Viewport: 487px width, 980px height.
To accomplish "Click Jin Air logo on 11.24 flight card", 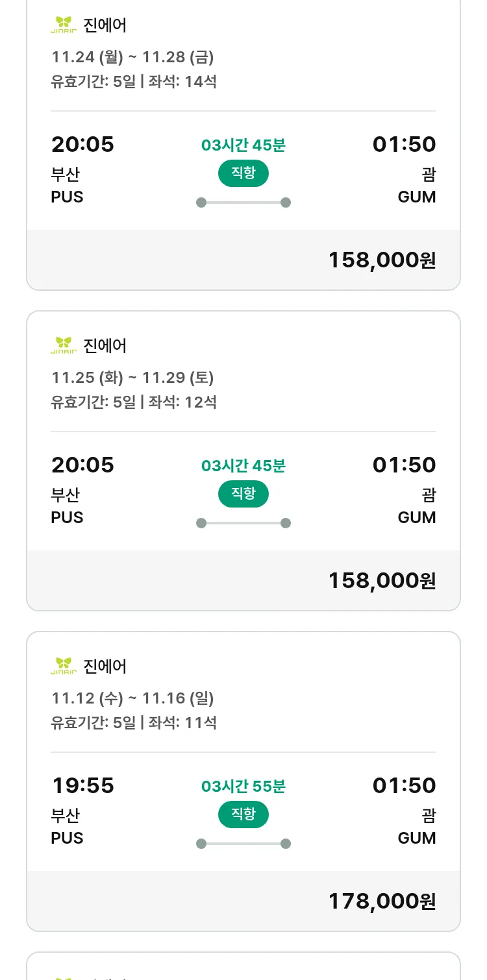I will point(64,25).
